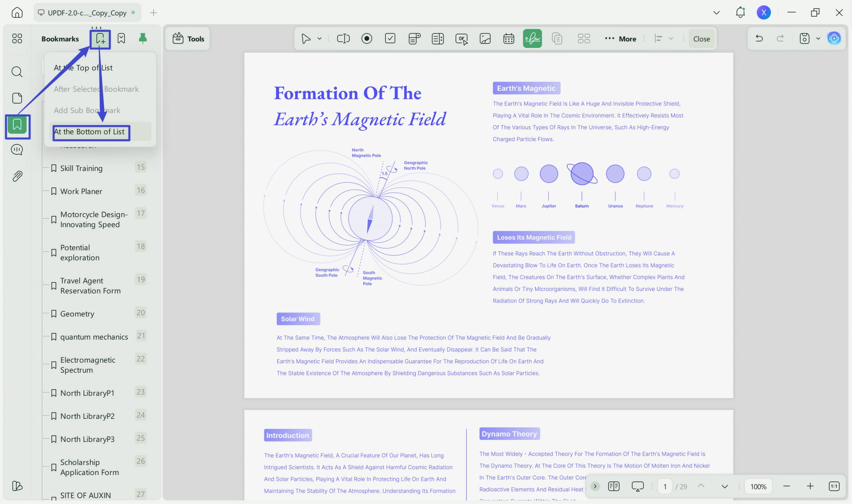
Task: Click the grid fields icon in toolbar
Action: 584,39
